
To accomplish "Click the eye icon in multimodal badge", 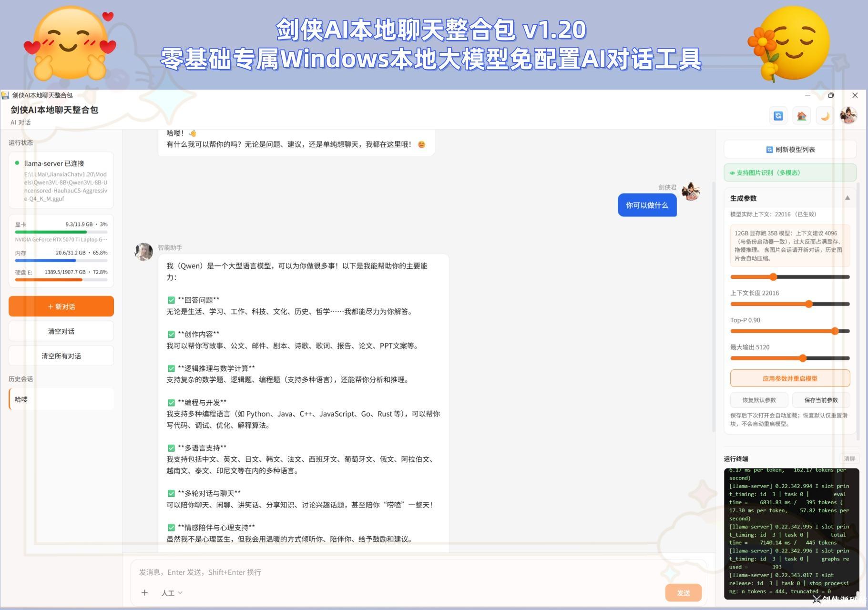I will click(x=732, y=173).
